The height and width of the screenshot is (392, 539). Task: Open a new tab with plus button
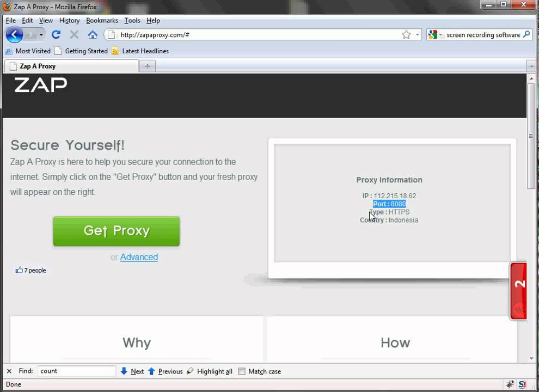[148, 66]
